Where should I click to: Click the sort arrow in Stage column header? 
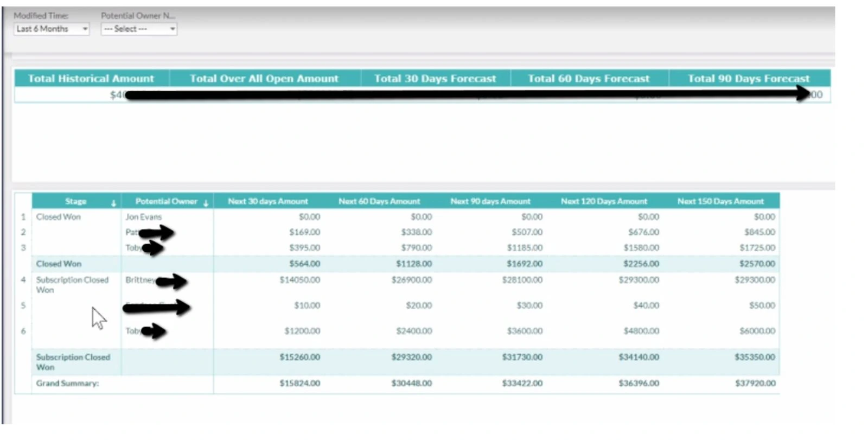click(113, 203)
